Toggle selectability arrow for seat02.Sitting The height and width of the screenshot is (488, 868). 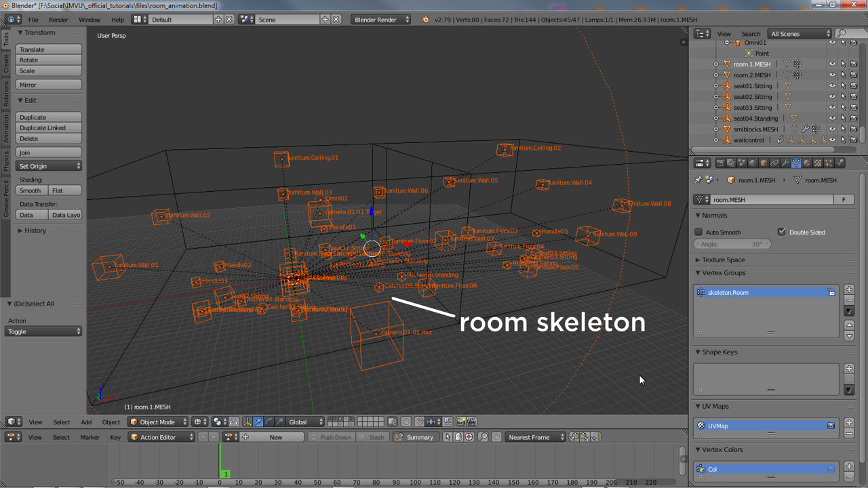843,96
